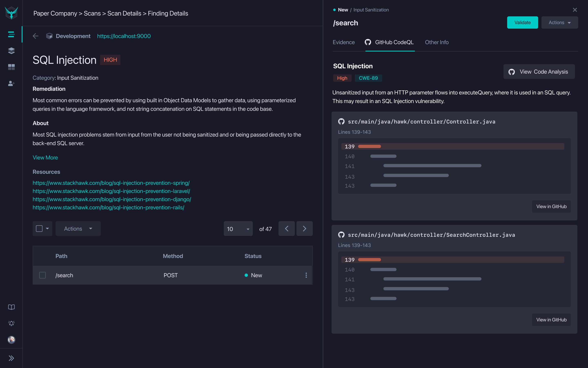The width and height of the screenshot is (588, 368).
Task: Click GitHub icon next to Controller.java
Action: tap(341, 121)
